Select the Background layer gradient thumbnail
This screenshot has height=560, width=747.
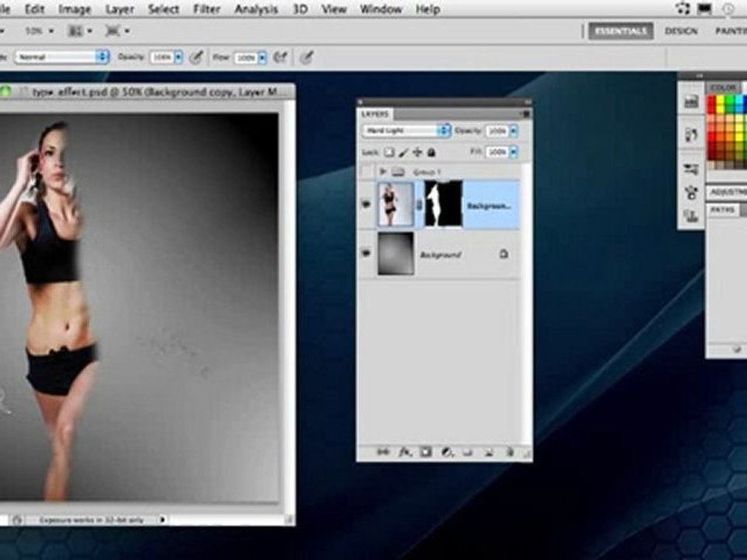click(x=395, y=254)
